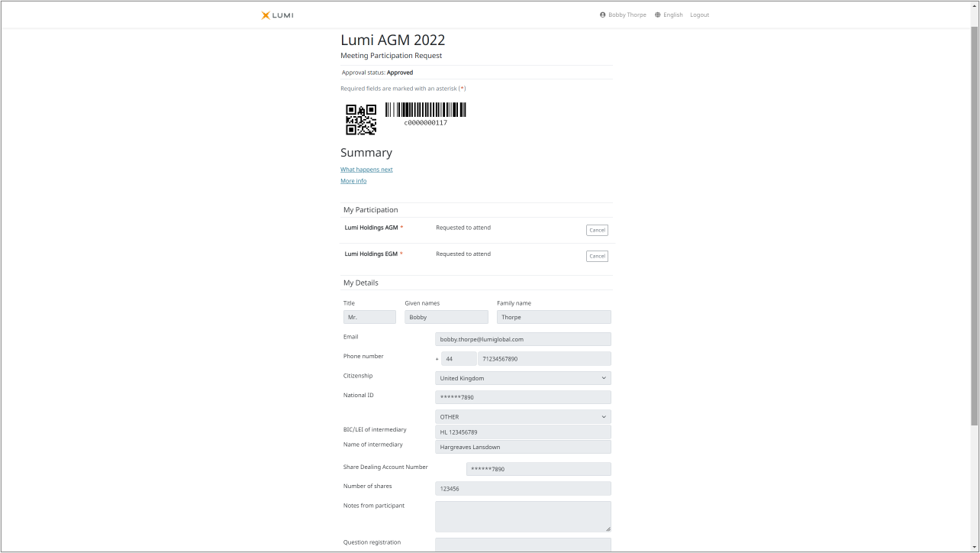Screen dimensions: 980x553
Task: Click the Family name field
Action: point(554,317)
